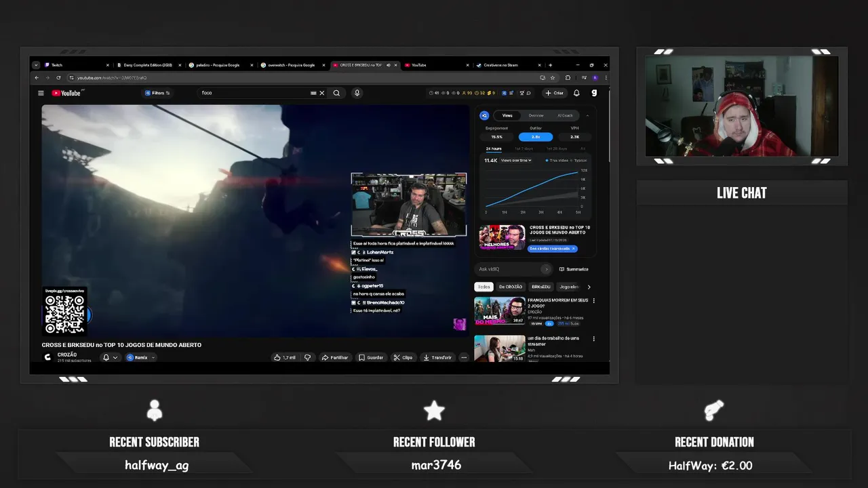Select the 2.3K VPH pill

pyautogui.click(x=575, y=137)
